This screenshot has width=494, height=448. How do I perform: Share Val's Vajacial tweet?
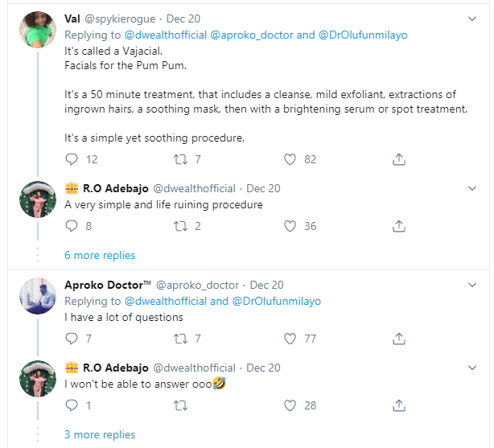click(x=398, y=159)
